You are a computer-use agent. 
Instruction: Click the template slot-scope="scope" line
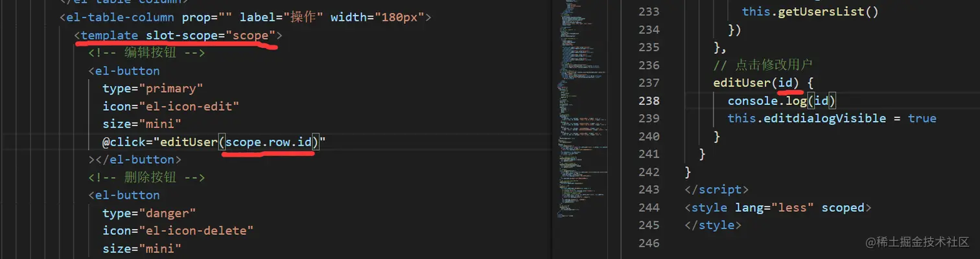click(178, 35)
